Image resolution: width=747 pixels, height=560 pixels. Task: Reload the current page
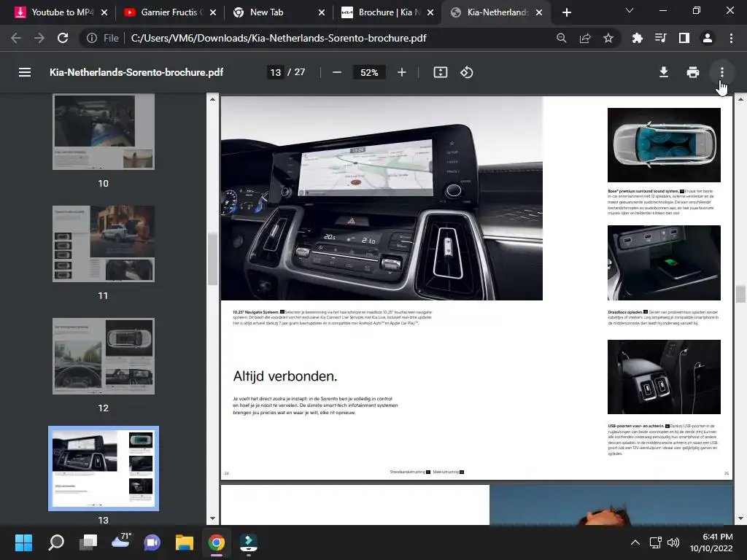63,38
